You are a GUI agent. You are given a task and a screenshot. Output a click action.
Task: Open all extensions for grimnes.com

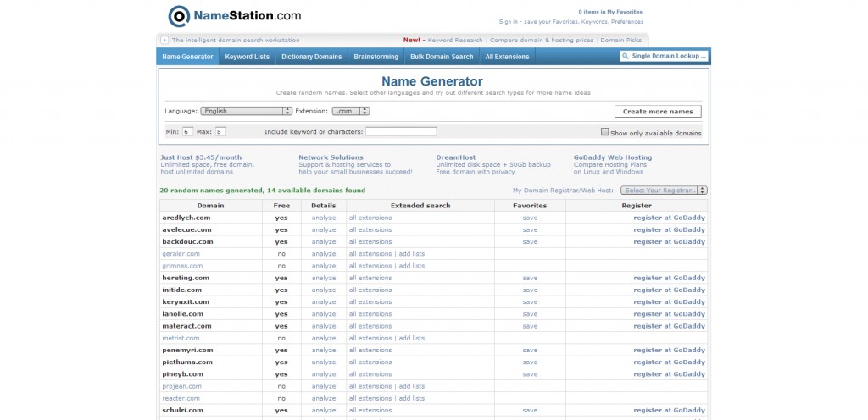370,267
